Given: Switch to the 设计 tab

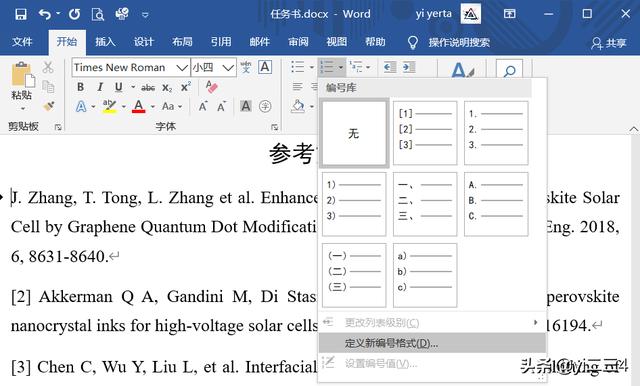Looking at the screenshot, I should [144, 42].
